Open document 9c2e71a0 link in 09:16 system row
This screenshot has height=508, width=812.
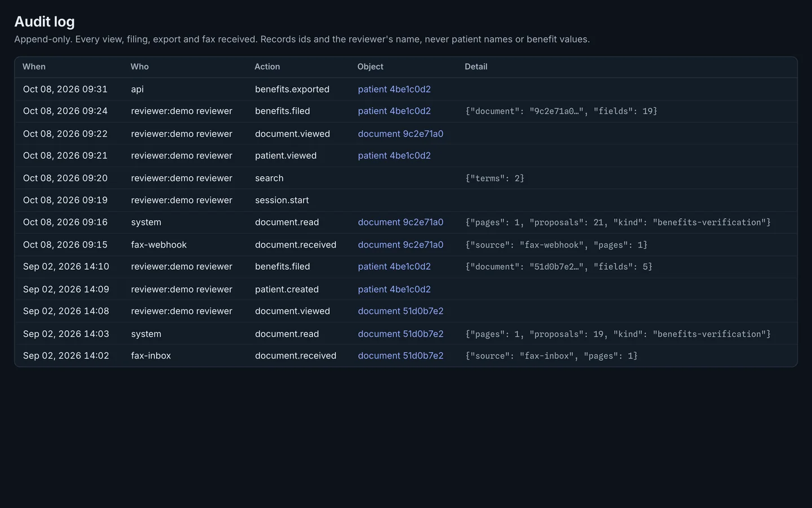400,222
